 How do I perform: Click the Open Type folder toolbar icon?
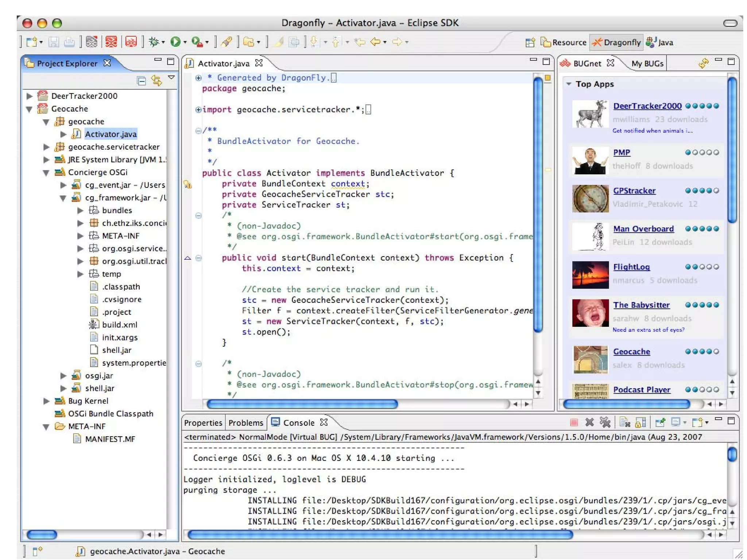coord(248,42)
